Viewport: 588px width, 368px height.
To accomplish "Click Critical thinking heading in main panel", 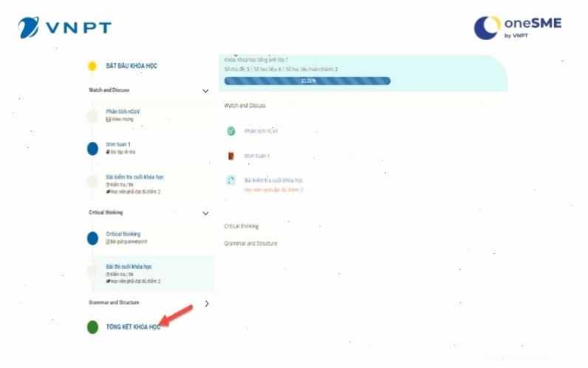I will [x=242, y=226].
